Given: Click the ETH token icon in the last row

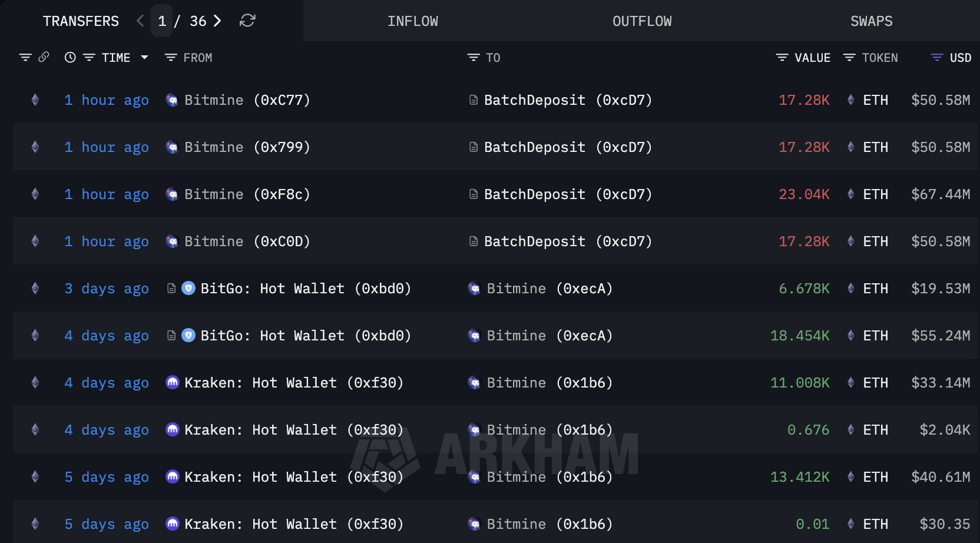Looking at the screenshot, I should (x=850, y=524).
